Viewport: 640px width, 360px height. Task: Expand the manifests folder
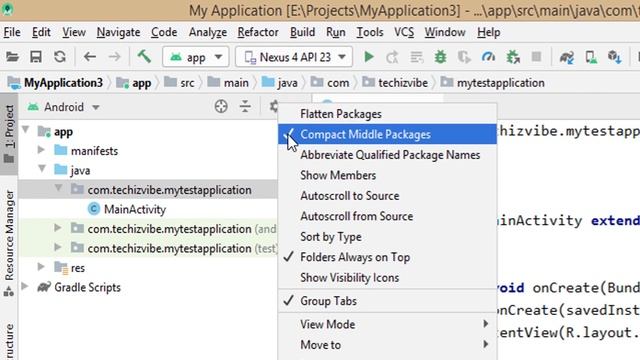(x=41, y=150)
